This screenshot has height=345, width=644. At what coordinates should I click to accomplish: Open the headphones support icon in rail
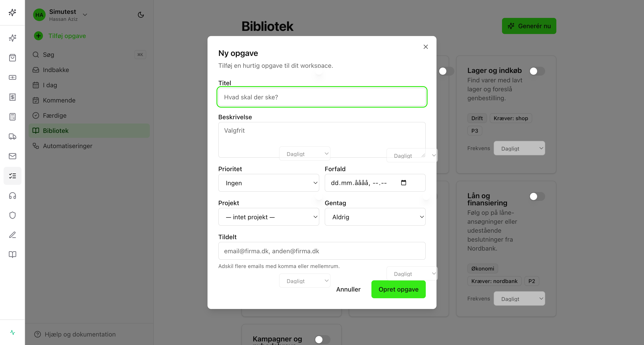click(12, 195)
